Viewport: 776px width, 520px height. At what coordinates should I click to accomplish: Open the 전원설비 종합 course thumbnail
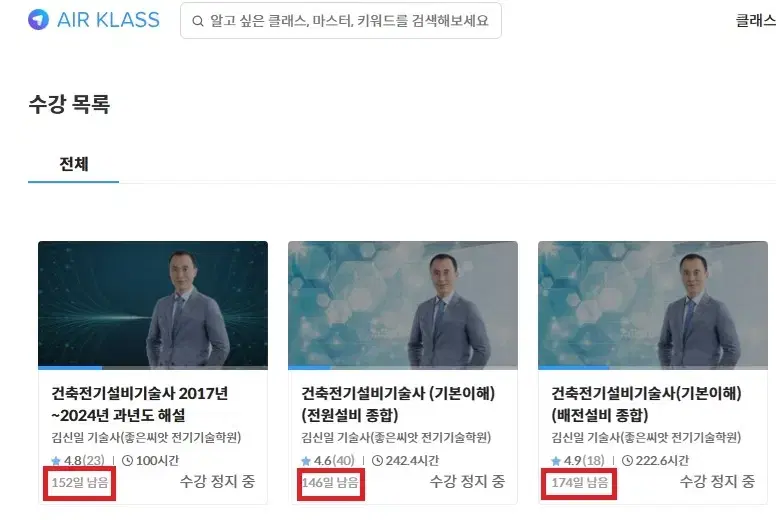pos(403,304)
